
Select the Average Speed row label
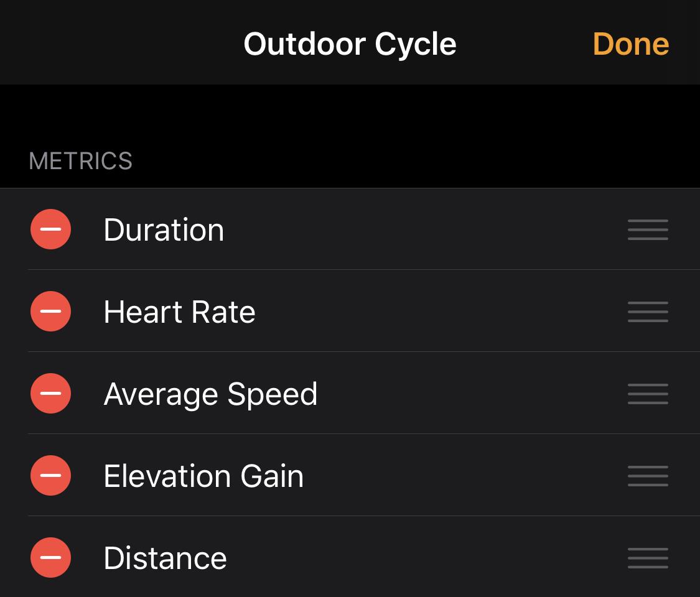(210, 394)
